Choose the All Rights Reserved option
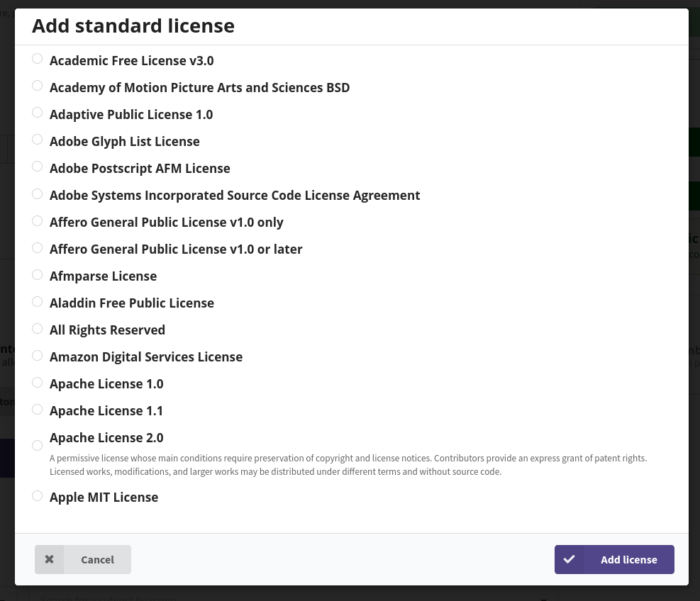Screen dimensions: 700x601 click(37, 328)
